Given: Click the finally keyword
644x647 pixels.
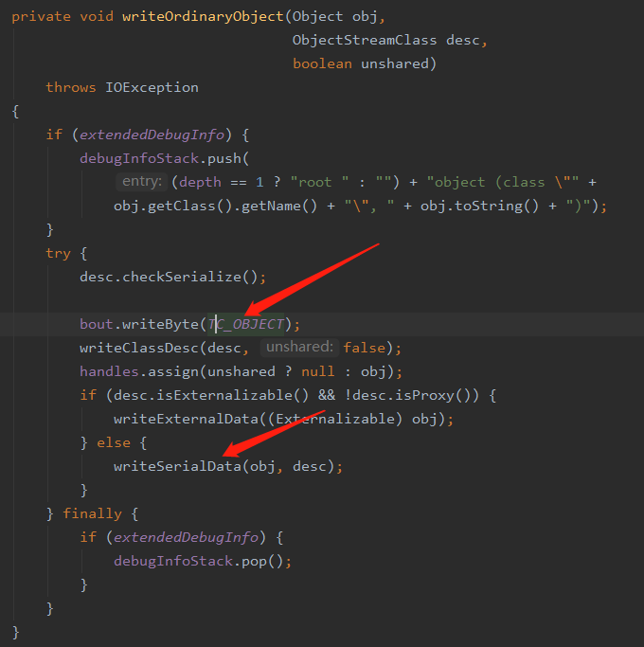Looking at the screenshot, I should click(93, 513).
